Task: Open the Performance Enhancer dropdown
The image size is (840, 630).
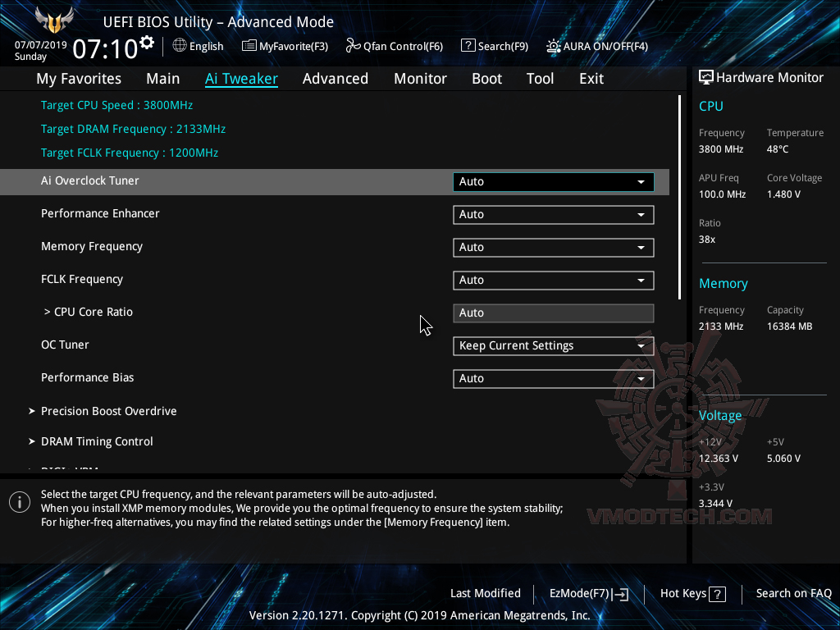Action: pyautogui.click(x=554, y=215)
